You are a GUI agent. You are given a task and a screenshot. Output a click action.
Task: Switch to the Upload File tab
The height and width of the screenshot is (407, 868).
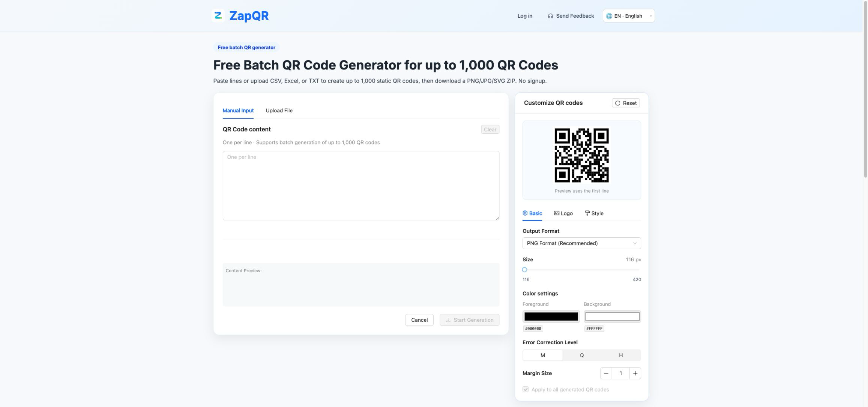[279, 111]
